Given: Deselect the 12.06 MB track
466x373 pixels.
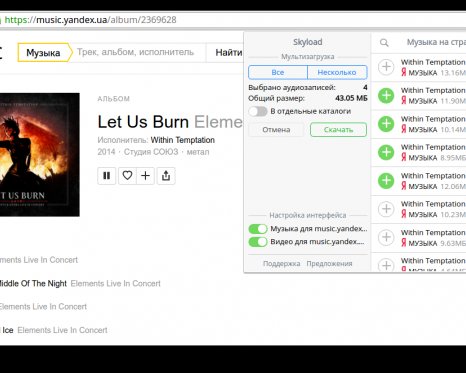Looking at the screenshot, I should [386, 180].
